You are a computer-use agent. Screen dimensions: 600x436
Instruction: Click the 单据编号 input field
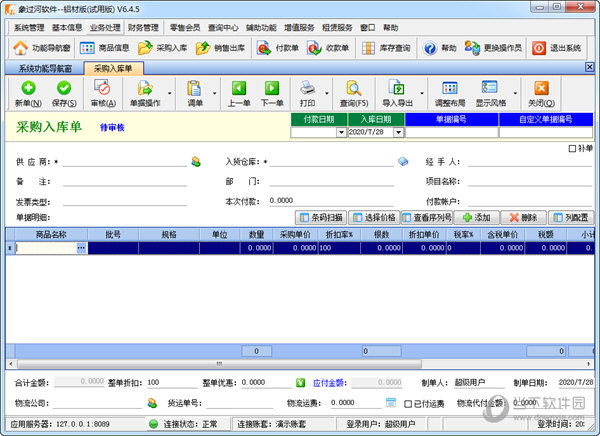tap(452, 132)
